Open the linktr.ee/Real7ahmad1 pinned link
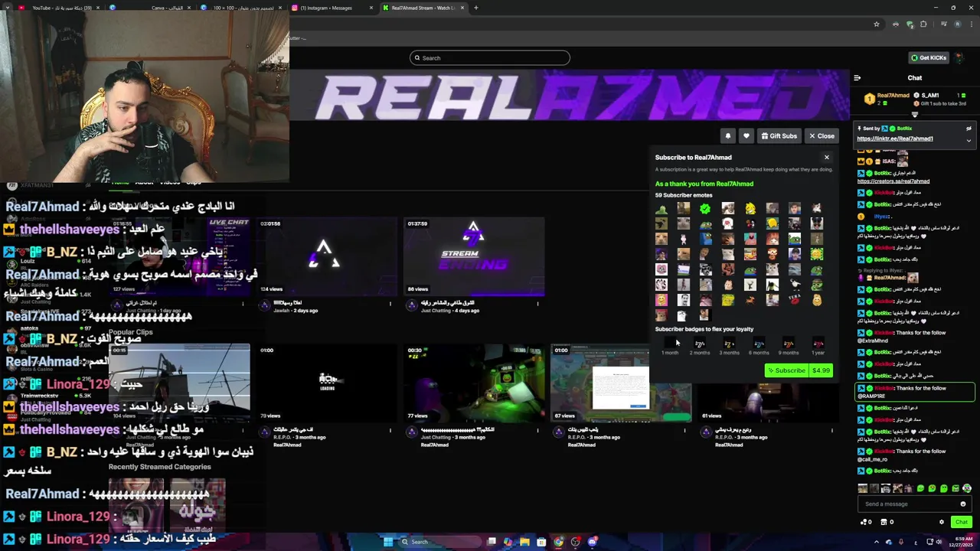The image size is (980, 551). pos(894,139)
